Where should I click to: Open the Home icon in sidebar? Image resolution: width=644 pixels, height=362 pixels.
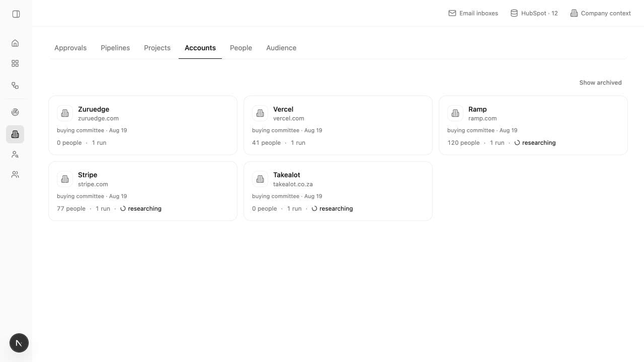15,43
